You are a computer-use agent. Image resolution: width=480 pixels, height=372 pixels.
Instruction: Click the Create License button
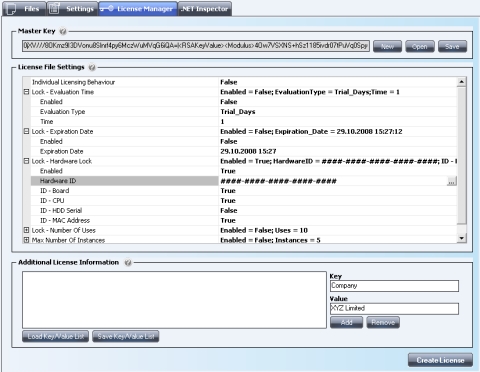[x=440, y=360]
